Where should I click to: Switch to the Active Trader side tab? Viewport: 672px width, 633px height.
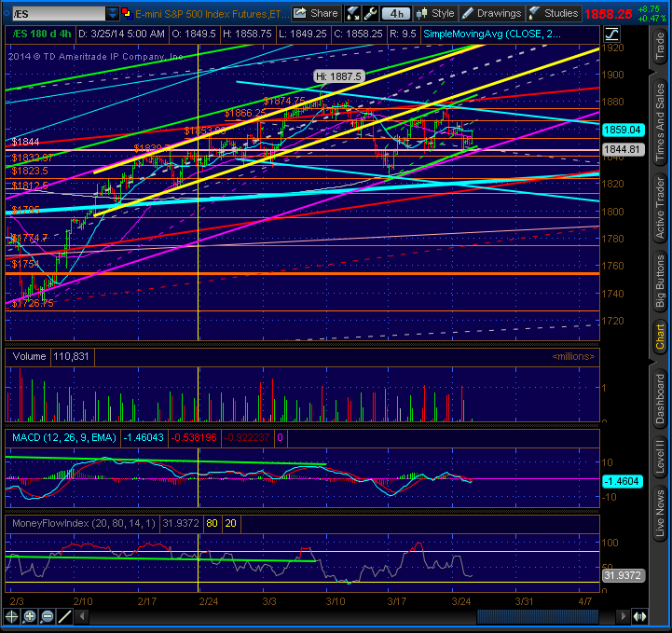tap(661, 208)
